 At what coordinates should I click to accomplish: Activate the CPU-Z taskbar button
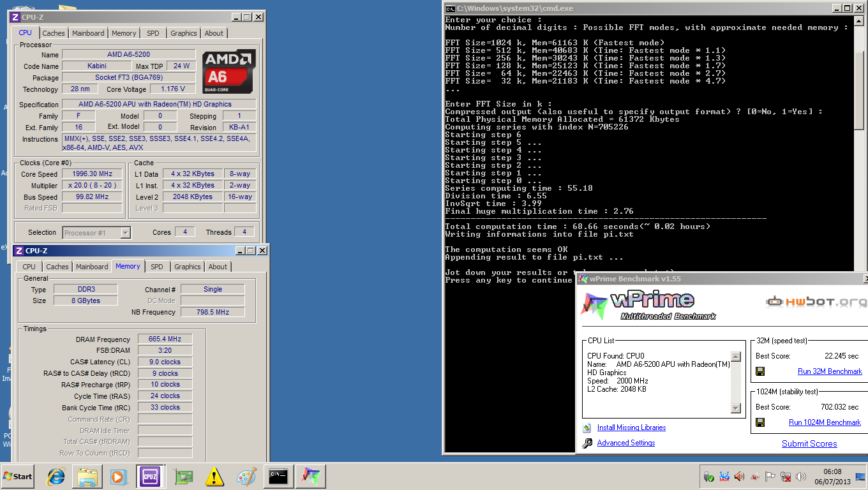coord(149,476)
